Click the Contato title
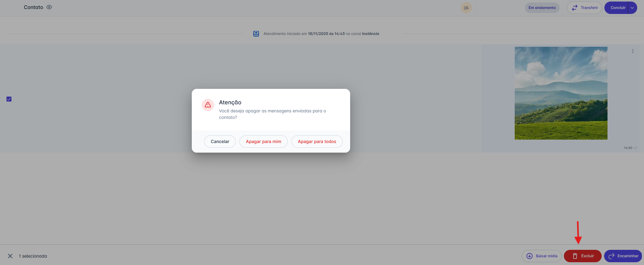The width and height of the screenshot is (644, 265). click(33, 7)
